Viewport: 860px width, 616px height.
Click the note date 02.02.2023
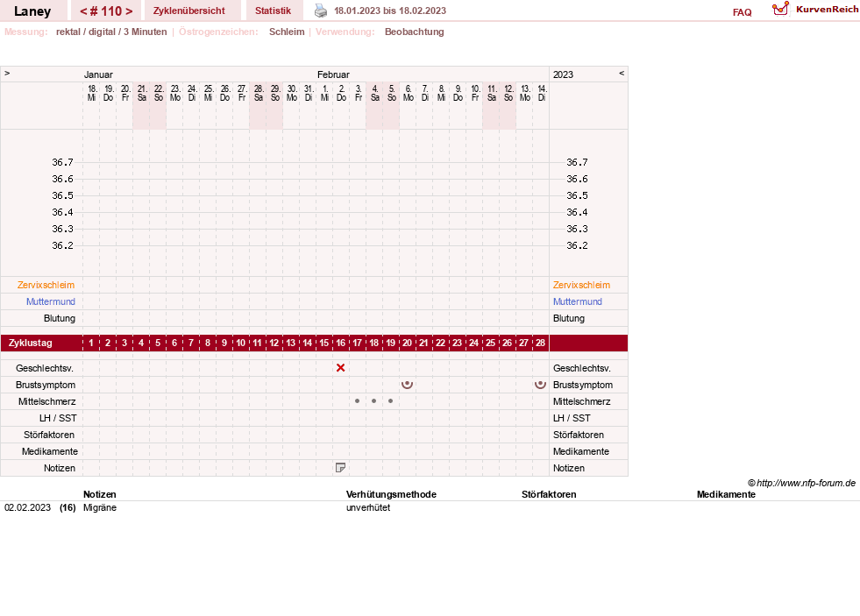(x=27, y=507)
